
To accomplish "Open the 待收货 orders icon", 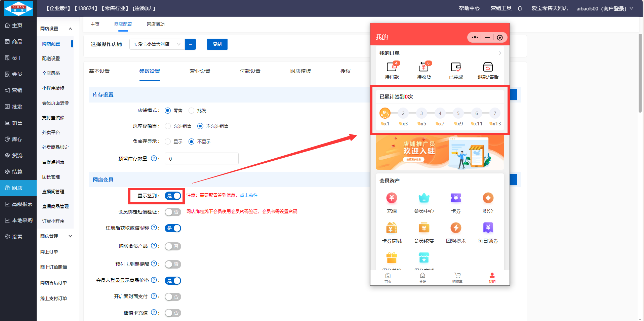I will (424, 67).
